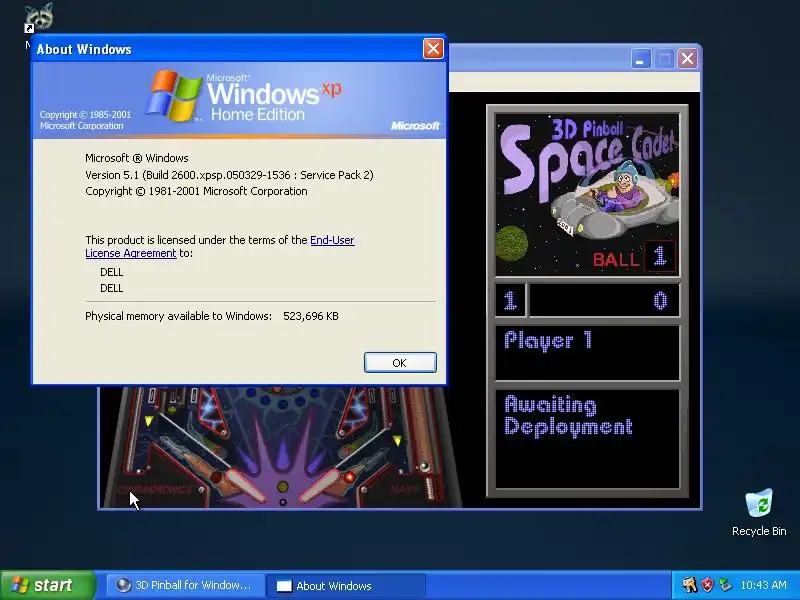800x600 pixels.
Task: Click the '523,696 KB' memory value
Action: (x=311, y=316)
